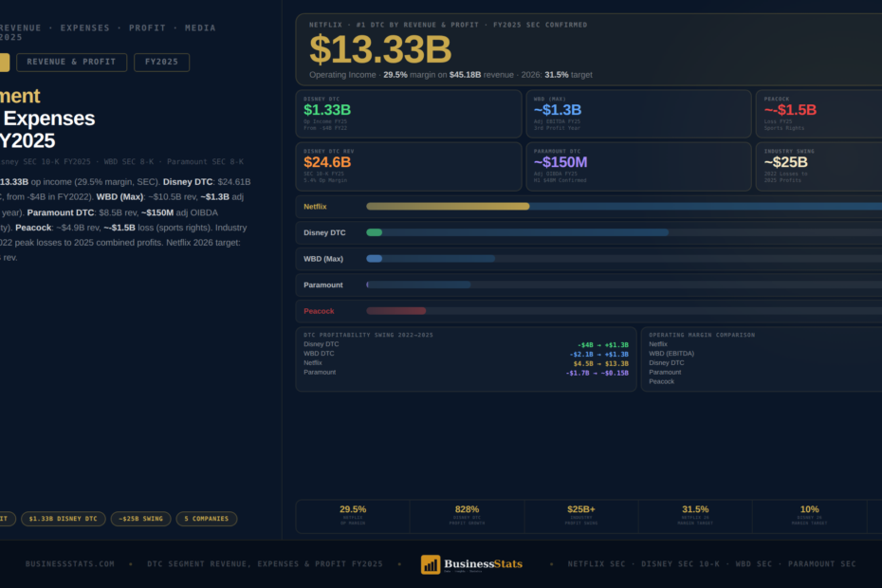
Task: Click the ~$25B SWING pill
Action: [140, 519]
